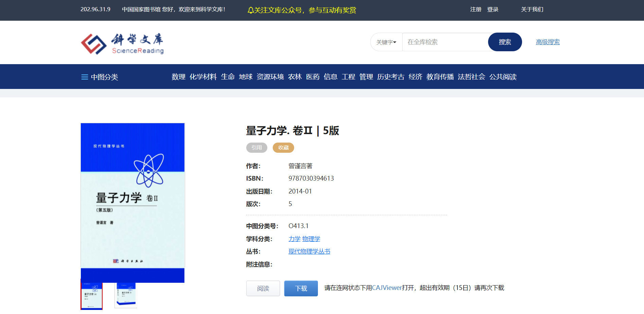The width and height of the screenshot is (644, 314).
Task: Open the 现代物理学丛书 series link
Action: [309, 252]
